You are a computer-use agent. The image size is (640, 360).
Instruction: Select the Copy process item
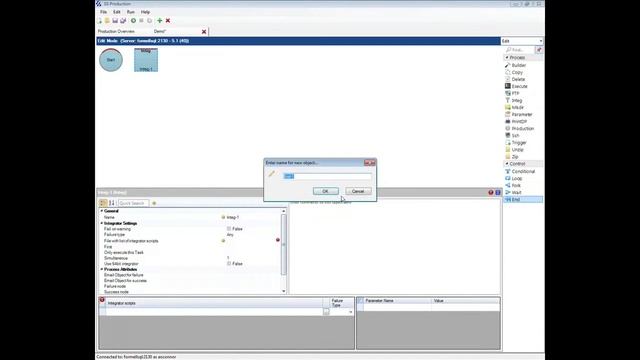[x=516, y=72]
